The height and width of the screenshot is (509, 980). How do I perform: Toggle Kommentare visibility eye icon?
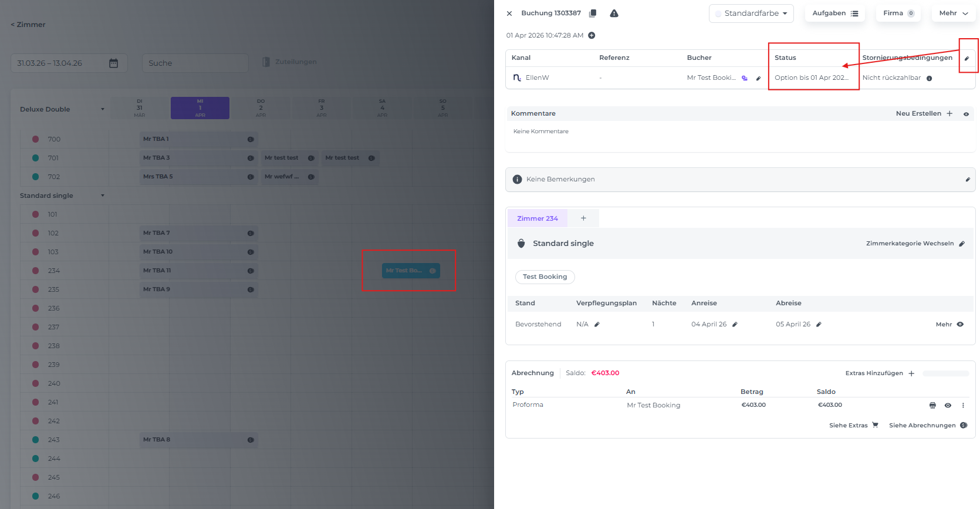pyautogui.click(x=966, y=114)
